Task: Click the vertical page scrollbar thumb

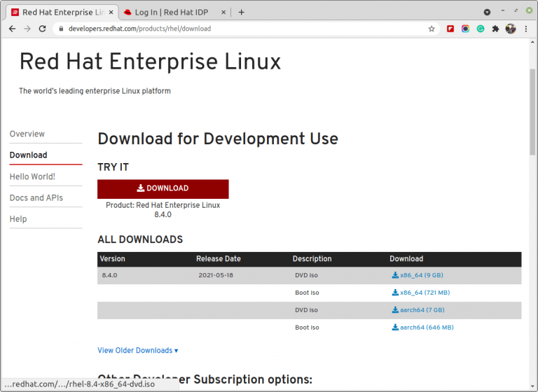Action: coord(532,111)
